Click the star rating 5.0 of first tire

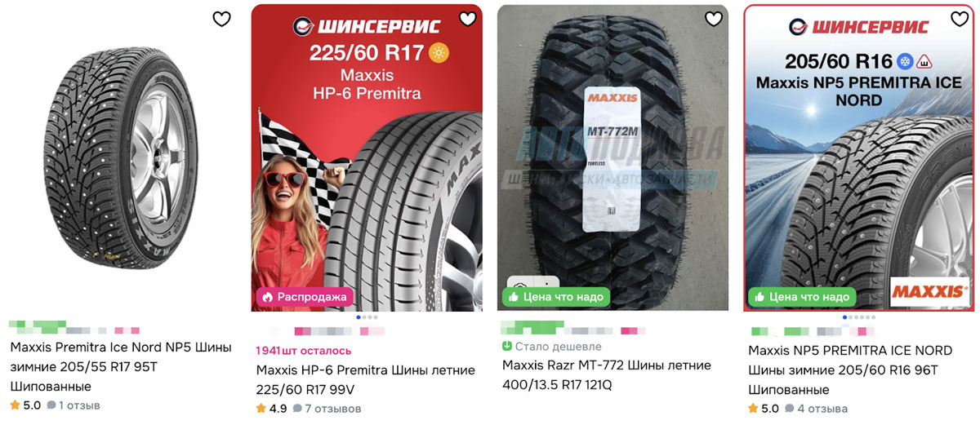(25, 405)
